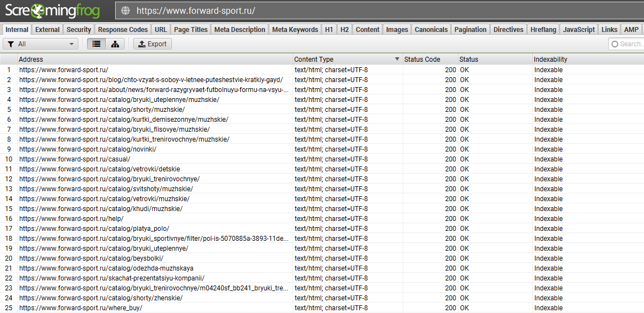Open the All filter dropdown
644x313 pixels.
[x=40, y=44]
